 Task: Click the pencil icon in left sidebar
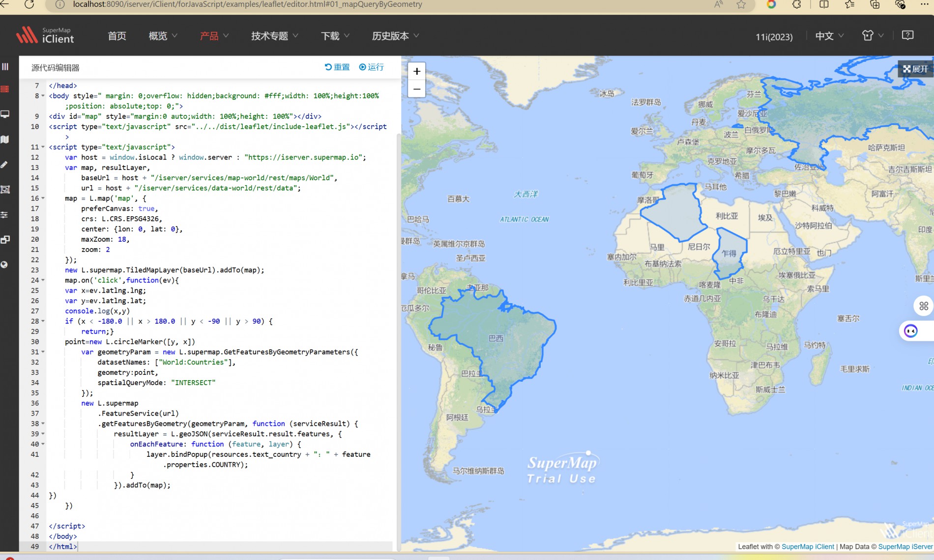[5, 165]
